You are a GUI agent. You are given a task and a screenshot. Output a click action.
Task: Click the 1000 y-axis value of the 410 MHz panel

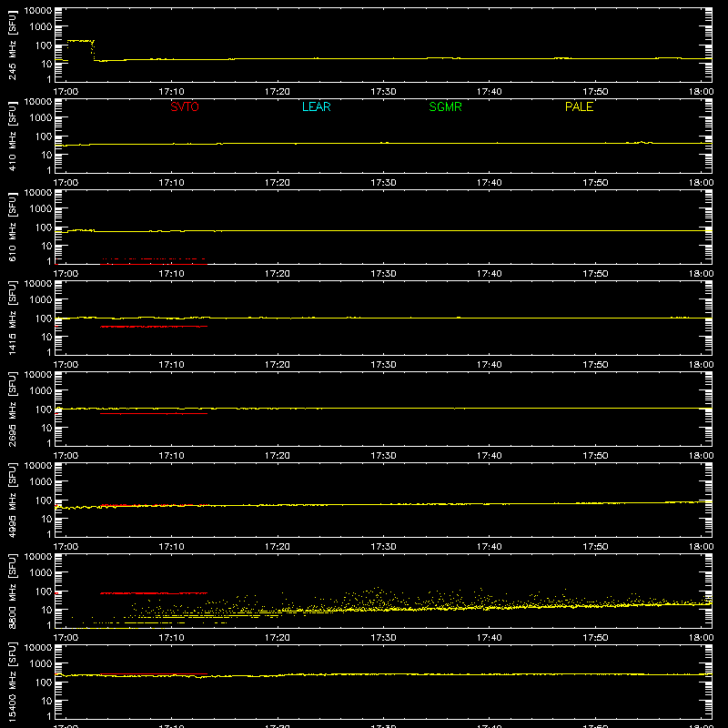(41, 118)
